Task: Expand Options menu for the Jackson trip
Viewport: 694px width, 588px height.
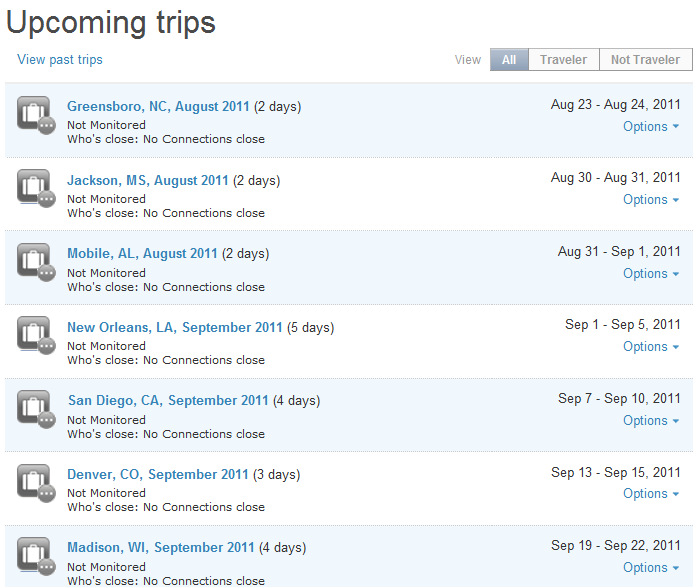Action: pyautogui.click(x=651, y=200)
